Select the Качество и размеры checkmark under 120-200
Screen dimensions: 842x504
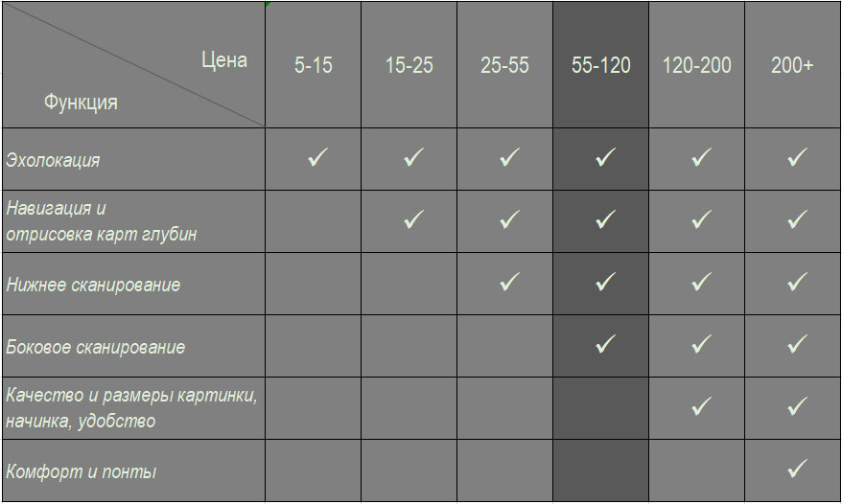pyautogui.click(x=701, y=406)
